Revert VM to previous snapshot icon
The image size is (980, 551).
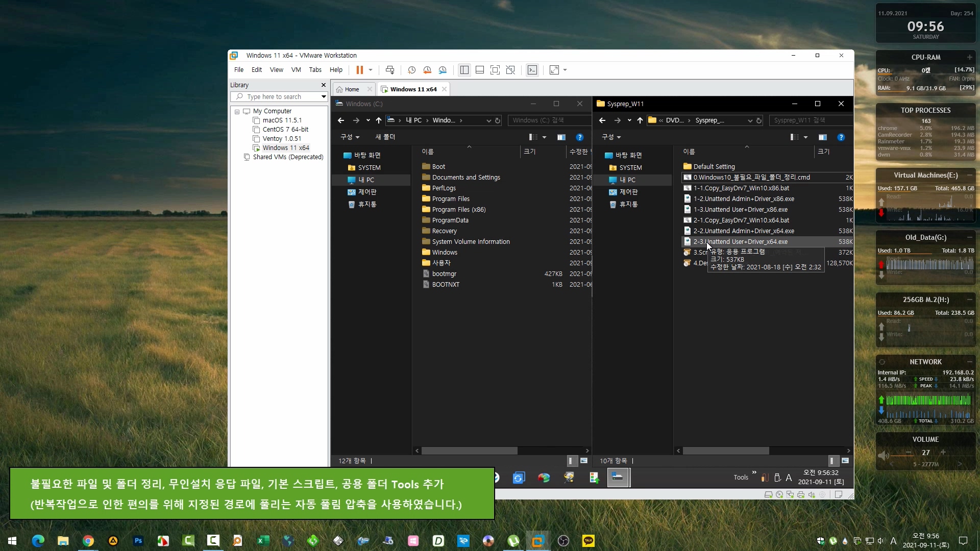[427, 70]
